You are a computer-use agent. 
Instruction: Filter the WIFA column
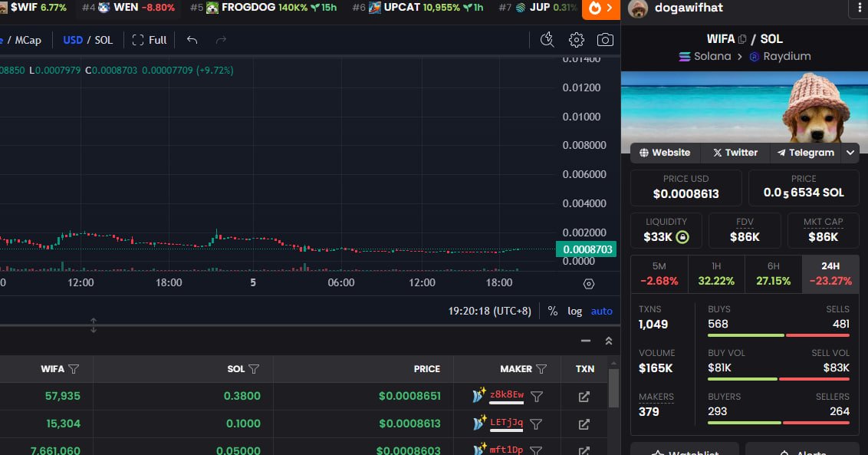click(x=74, y=369)
